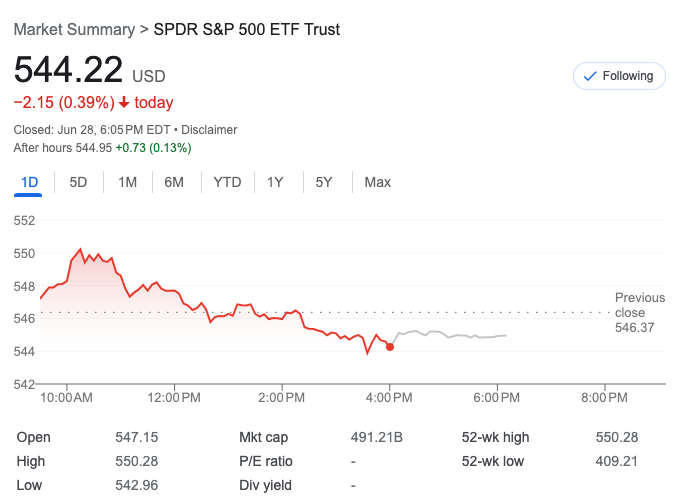The image size is (681, 504).
Task: Select the 6M range tab
Action: [174, 182]
